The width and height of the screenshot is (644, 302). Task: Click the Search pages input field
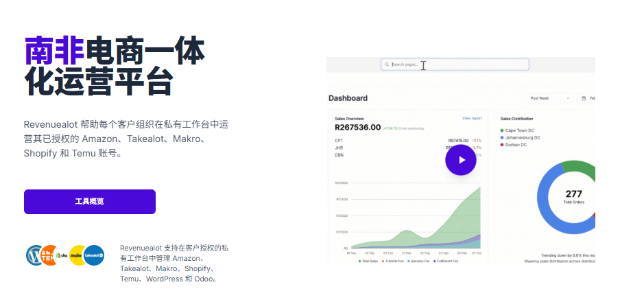[x=455, y=65]
